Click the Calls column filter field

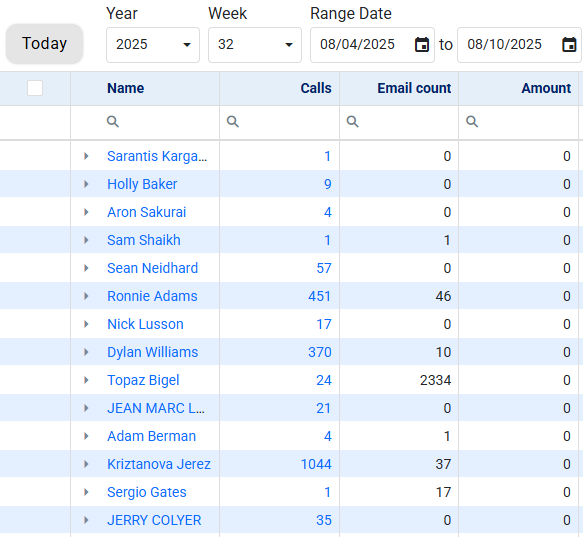pos(280,122)
